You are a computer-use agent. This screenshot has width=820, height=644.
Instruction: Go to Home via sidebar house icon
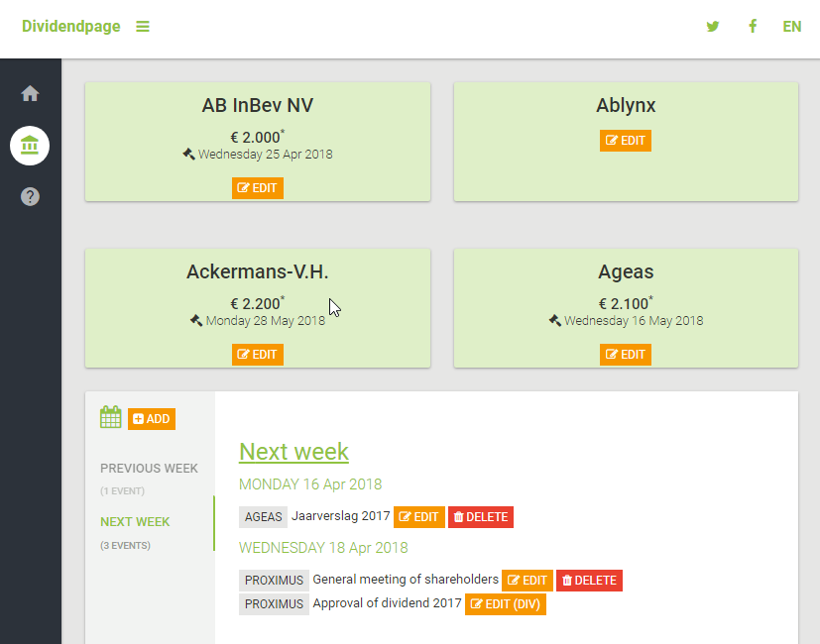click(30, 94)
